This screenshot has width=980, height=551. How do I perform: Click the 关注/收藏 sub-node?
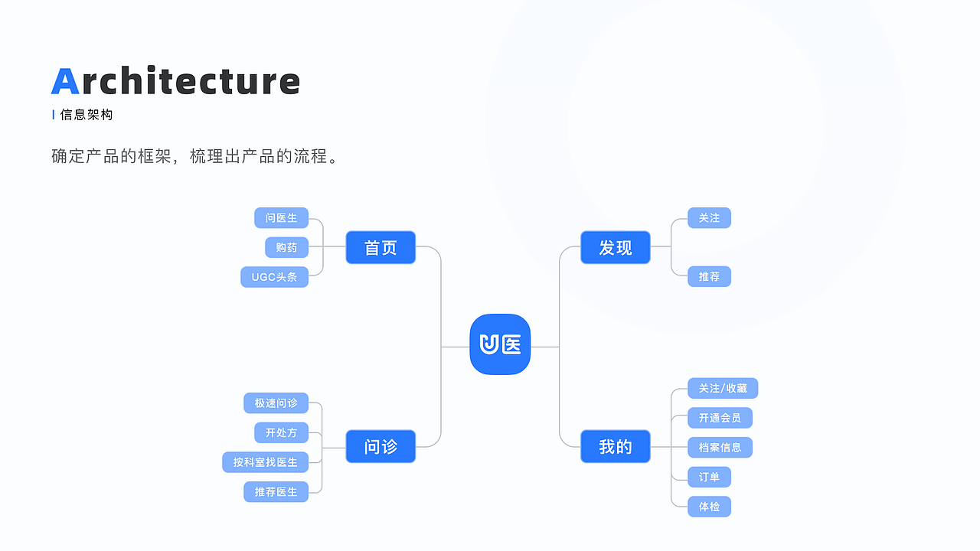click(723, 388)
